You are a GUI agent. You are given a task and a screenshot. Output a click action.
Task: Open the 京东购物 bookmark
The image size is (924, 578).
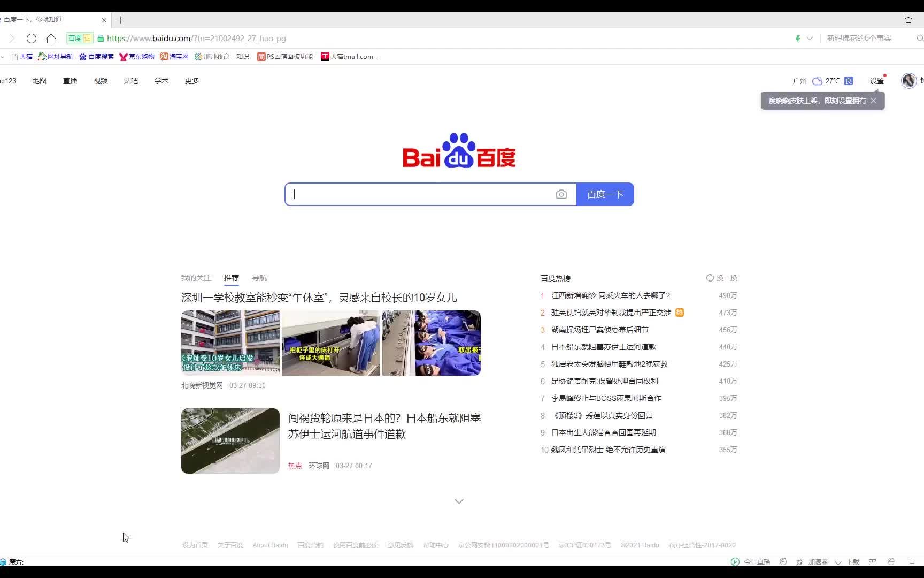coord(137,57)
